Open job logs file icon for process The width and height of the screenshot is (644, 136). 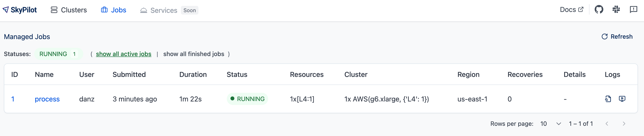point(608,99)
